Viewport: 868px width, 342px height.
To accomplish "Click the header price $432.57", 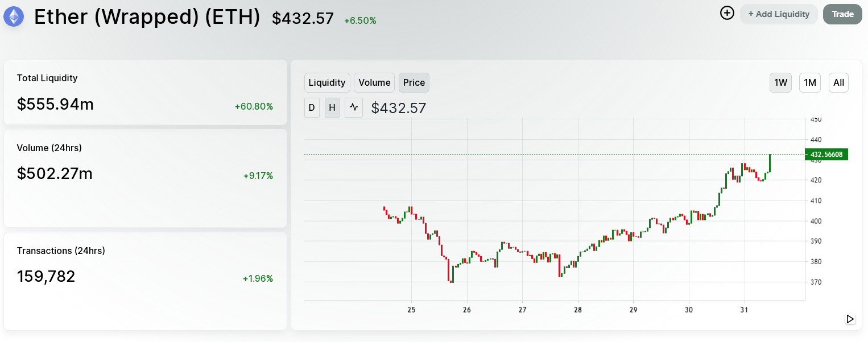I will pos(303,18).
